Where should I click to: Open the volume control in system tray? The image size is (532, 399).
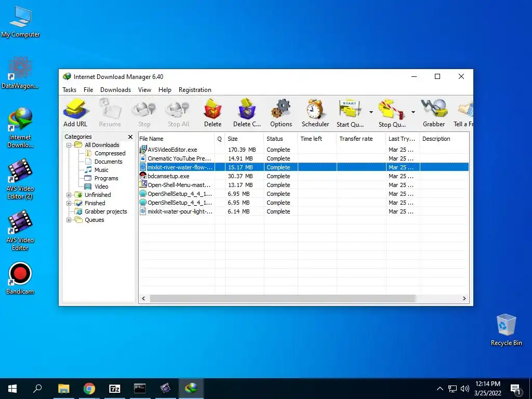[465, 389]
